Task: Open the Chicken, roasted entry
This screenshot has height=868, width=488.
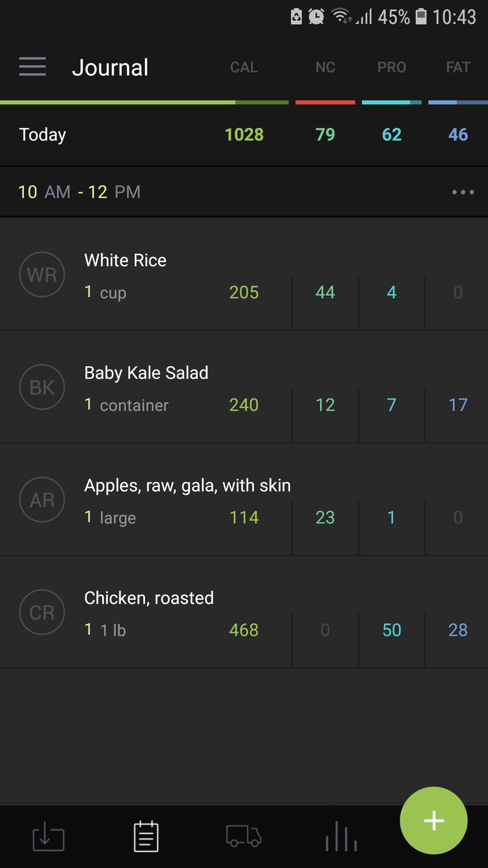Action: 149,598
